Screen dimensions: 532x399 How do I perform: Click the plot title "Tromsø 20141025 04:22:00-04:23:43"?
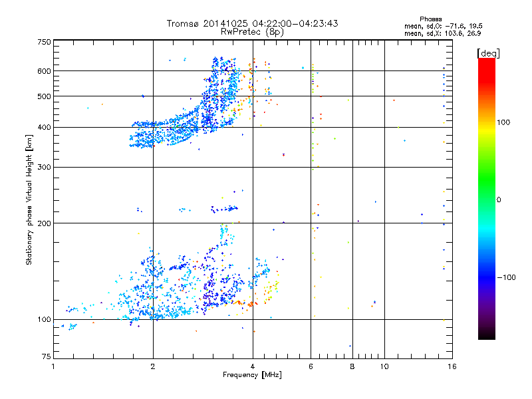252,23
